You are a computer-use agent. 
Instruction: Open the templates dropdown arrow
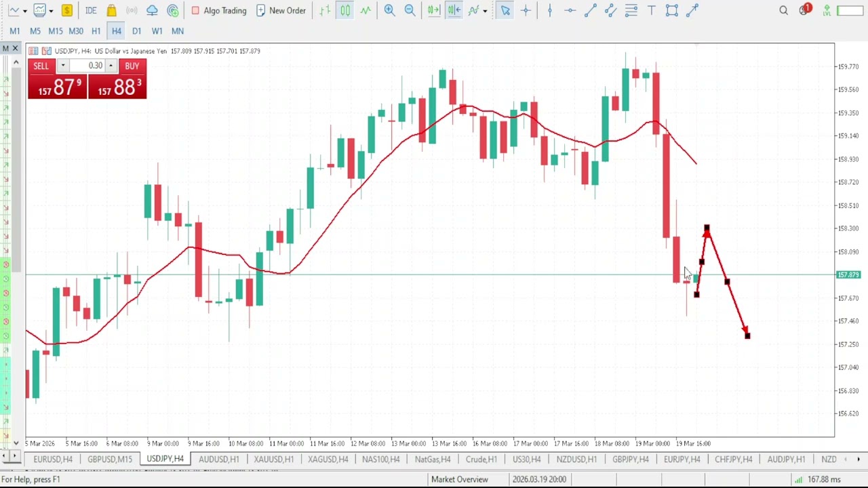(51, 11)
